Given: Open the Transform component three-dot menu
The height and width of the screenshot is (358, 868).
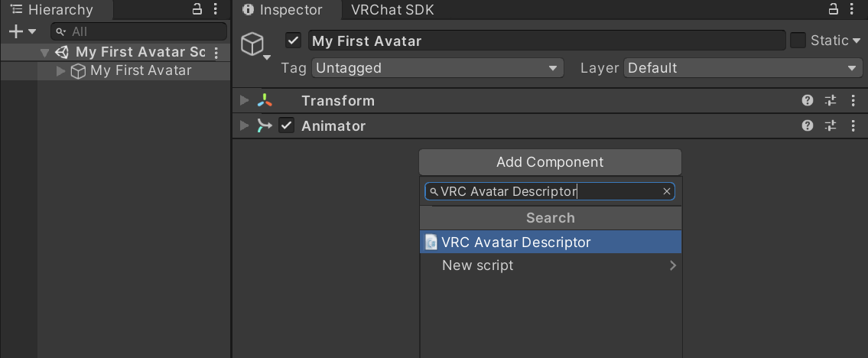Looking at the screenshot, I should point(853,101).
